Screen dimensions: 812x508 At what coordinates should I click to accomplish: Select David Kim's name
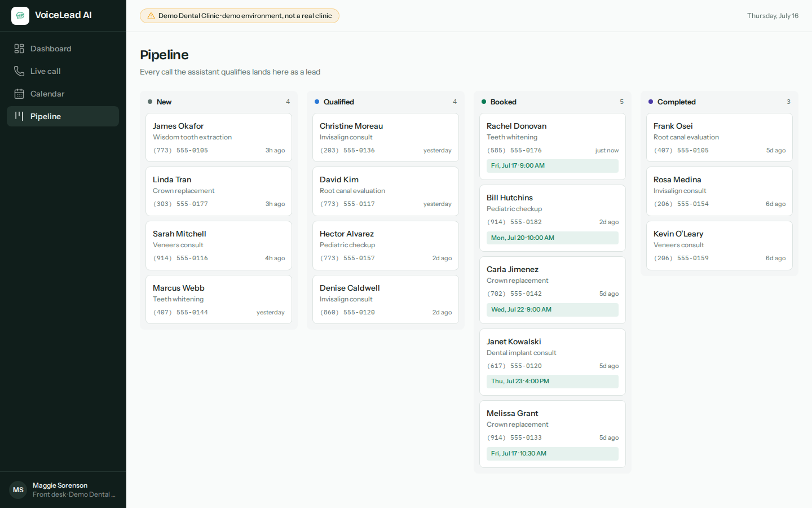click(x=339, y=179)
